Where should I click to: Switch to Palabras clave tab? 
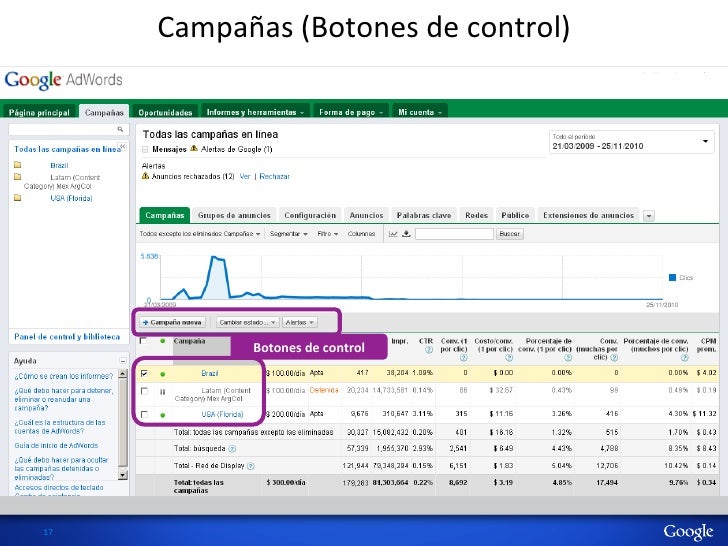point(424,215)
